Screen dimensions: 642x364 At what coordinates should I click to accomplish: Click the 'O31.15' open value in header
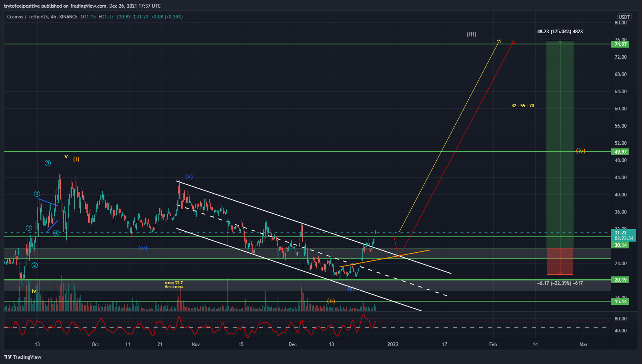tap(88, 17)
